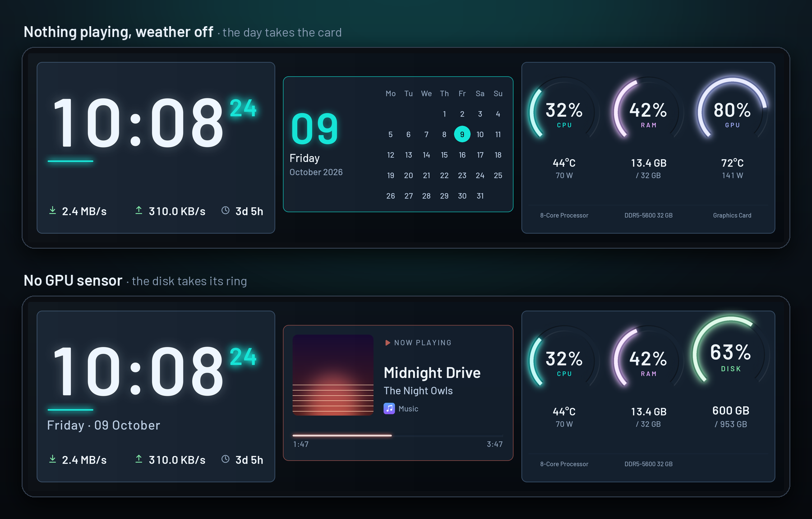812x519 pixels.
Task: Click the 'Graphics Card' label
Action: click(x=732, y=215)
